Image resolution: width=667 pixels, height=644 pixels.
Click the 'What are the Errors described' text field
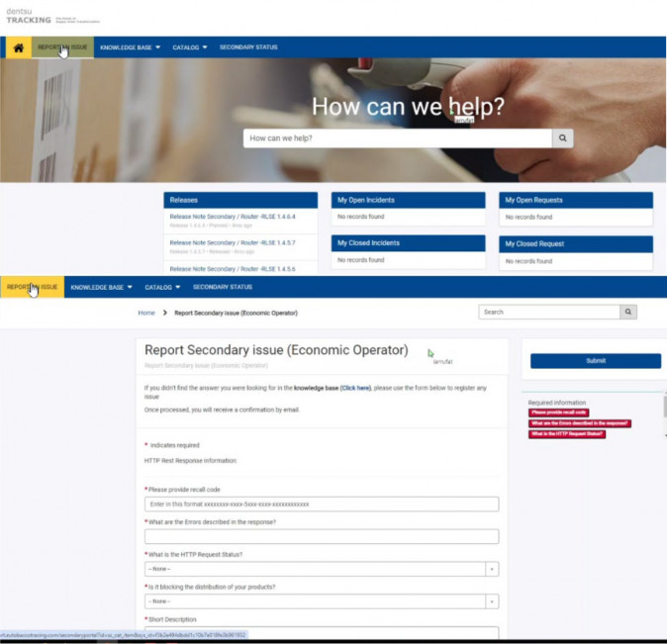(321, 537)
